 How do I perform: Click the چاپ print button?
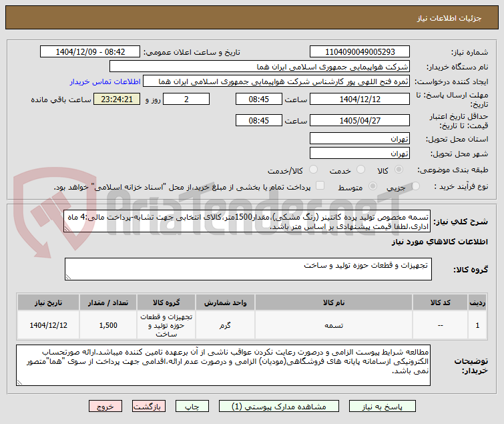tap(192, 407)
